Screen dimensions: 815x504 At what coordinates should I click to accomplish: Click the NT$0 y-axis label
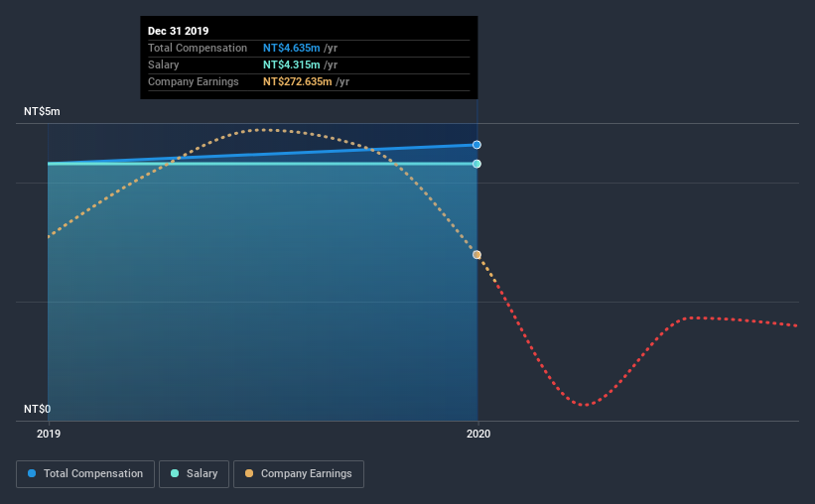tap(38, 409)
